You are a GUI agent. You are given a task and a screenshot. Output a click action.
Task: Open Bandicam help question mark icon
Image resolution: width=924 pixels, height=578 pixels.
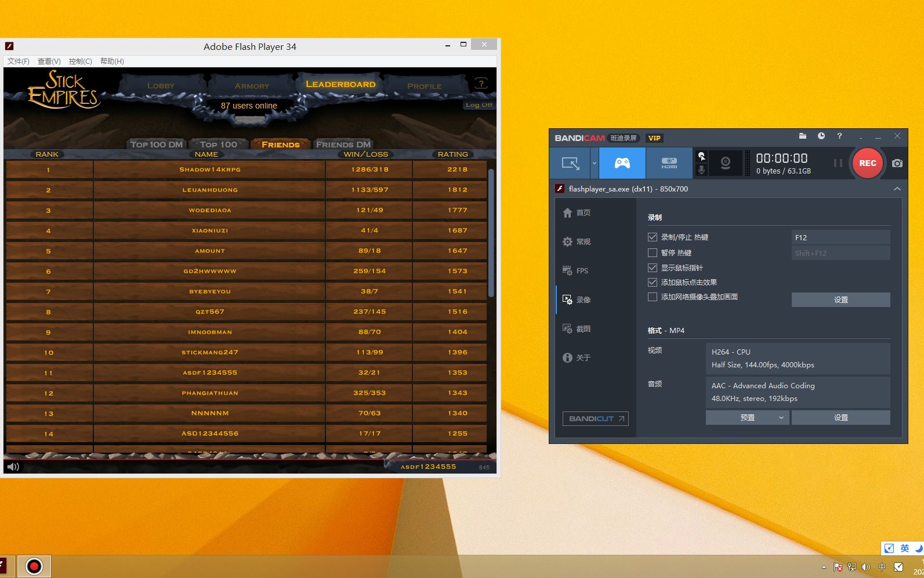click(x=839, y=136)
